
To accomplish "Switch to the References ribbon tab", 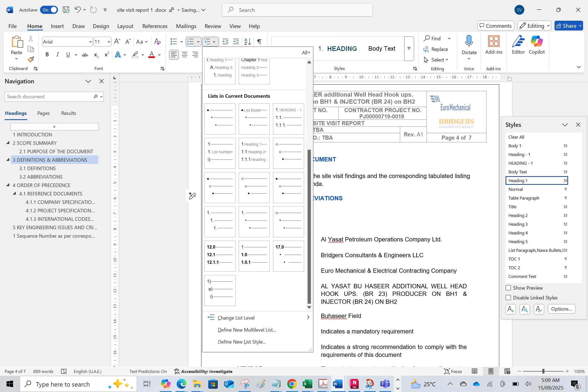I will (155, 26).
